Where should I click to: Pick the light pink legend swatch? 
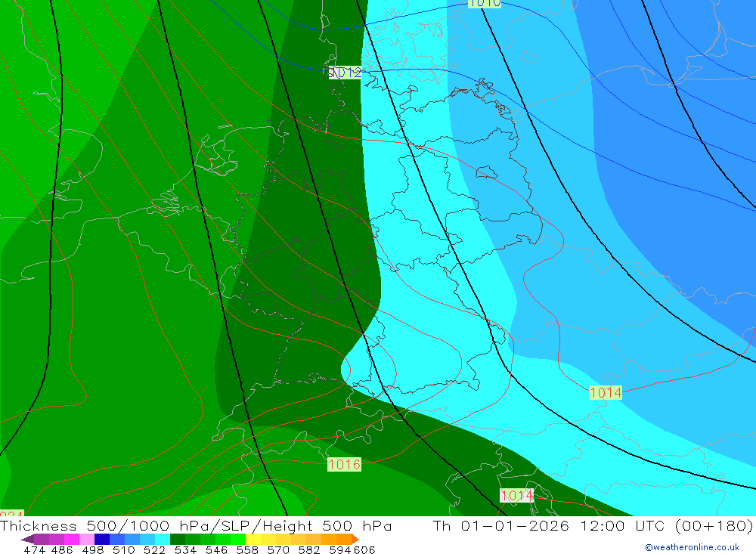tap(87, 539)
